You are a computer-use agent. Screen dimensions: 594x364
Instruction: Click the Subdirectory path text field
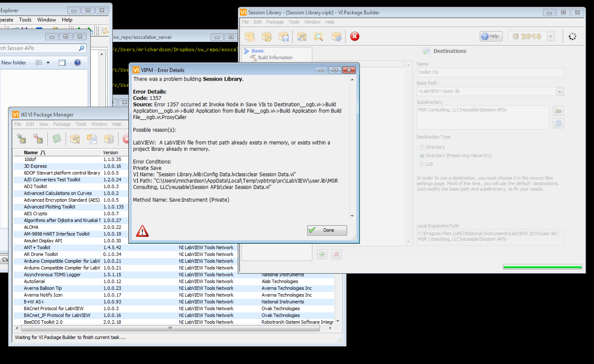[483, 117]
